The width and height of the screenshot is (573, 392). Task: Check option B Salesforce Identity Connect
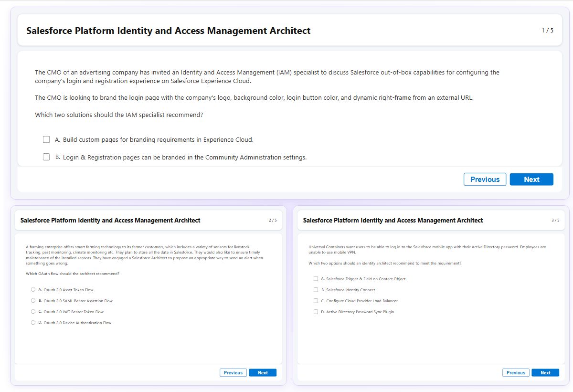[x=316, y=289]
